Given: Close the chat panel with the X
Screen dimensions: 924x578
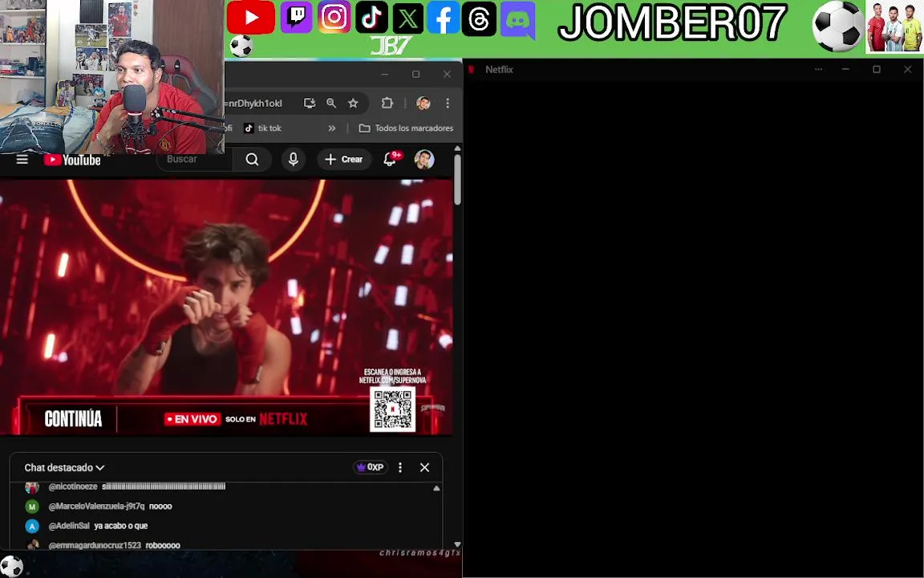Looking at the screenshot, I should click(424, 467).
